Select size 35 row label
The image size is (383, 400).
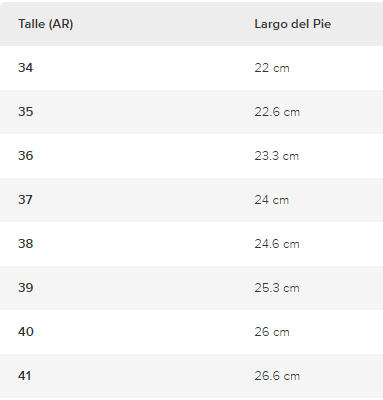click(26, 112)
